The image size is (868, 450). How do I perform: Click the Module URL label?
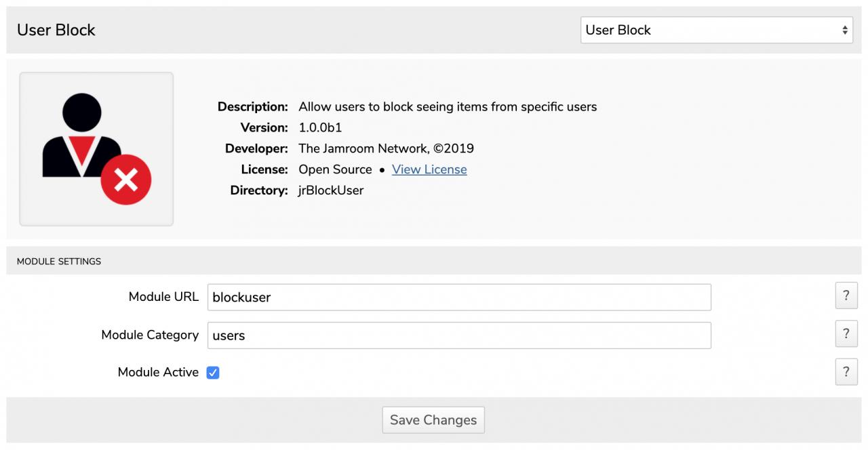163,297
